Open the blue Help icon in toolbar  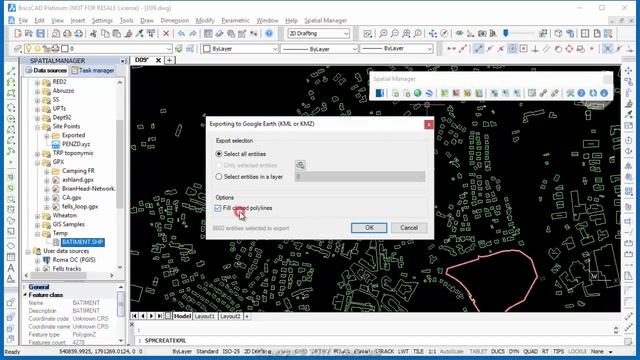pyautogui.click(x=269, y=33)
